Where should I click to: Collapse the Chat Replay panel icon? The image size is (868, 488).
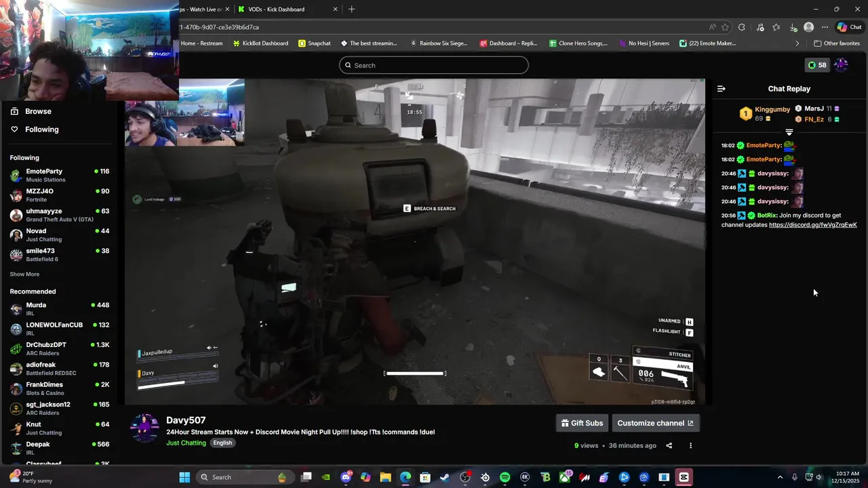point(721,89)
